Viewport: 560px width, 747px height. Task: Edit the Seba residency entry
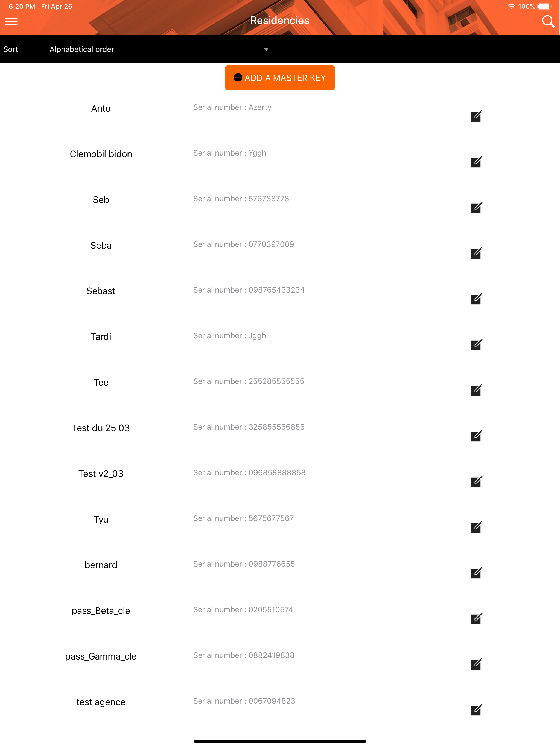pos(476,253)
